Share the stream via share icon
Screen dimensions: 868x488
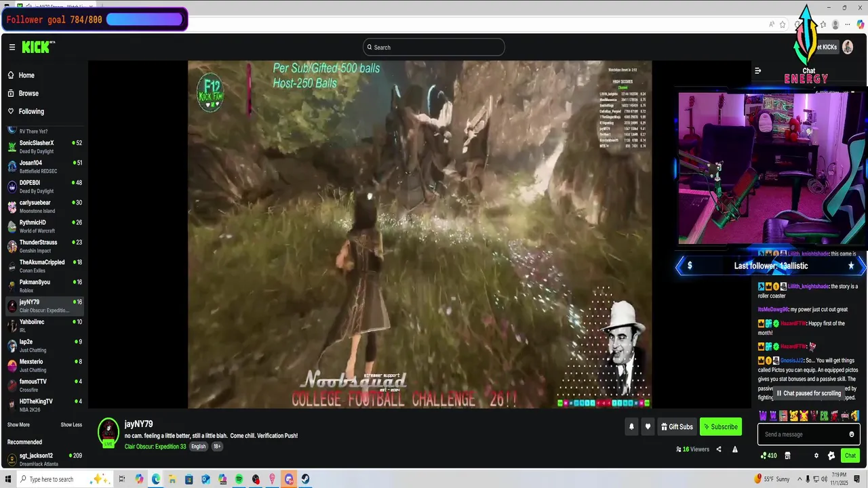[x=719, y=449]
